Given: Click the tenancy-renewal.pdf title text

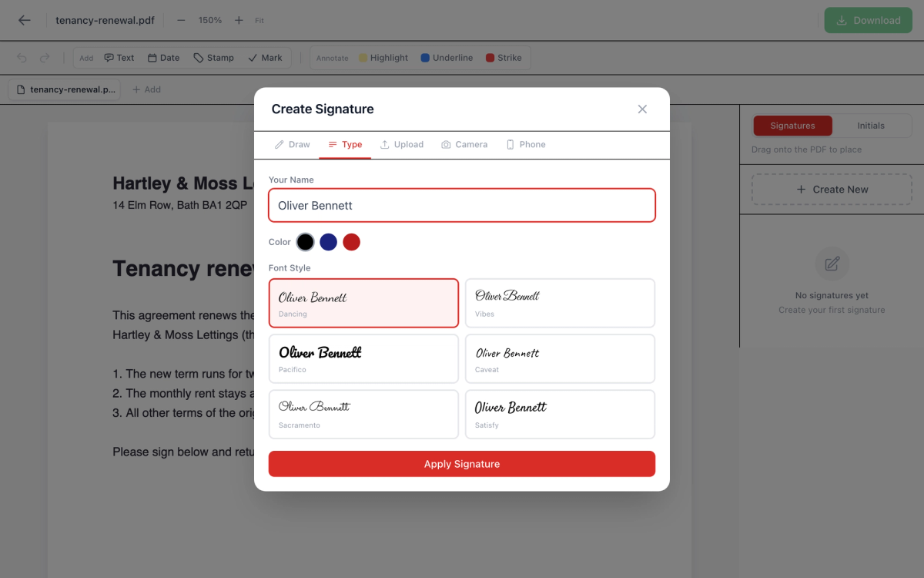Looking at the screenshot, I should pyautogui.click(x=105, y=20).
